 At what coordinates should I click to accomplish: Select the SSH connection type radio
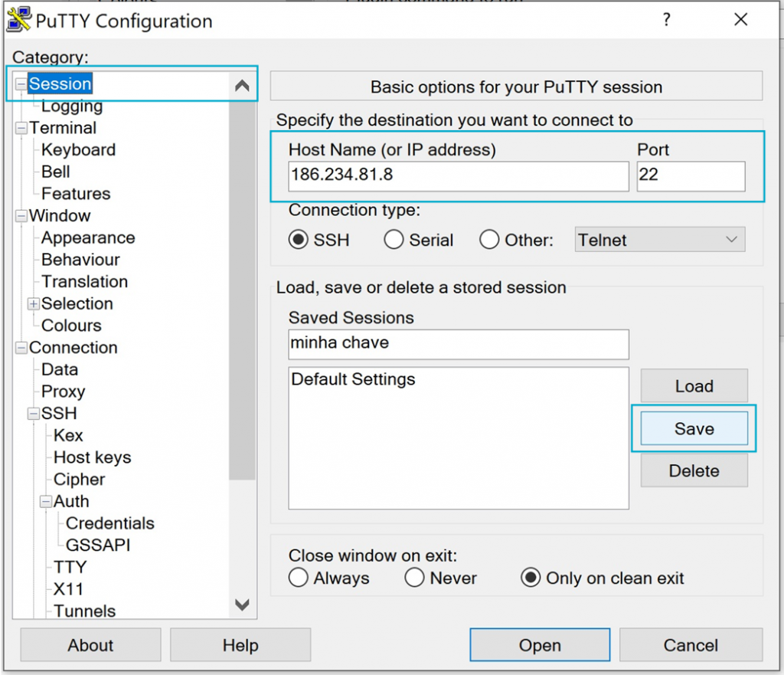coord(298,240)
